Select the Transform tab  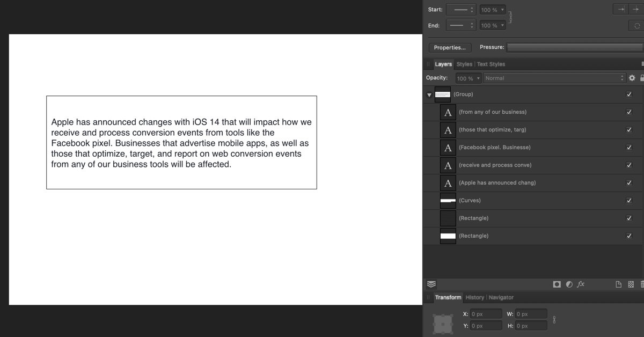point(448,297)
